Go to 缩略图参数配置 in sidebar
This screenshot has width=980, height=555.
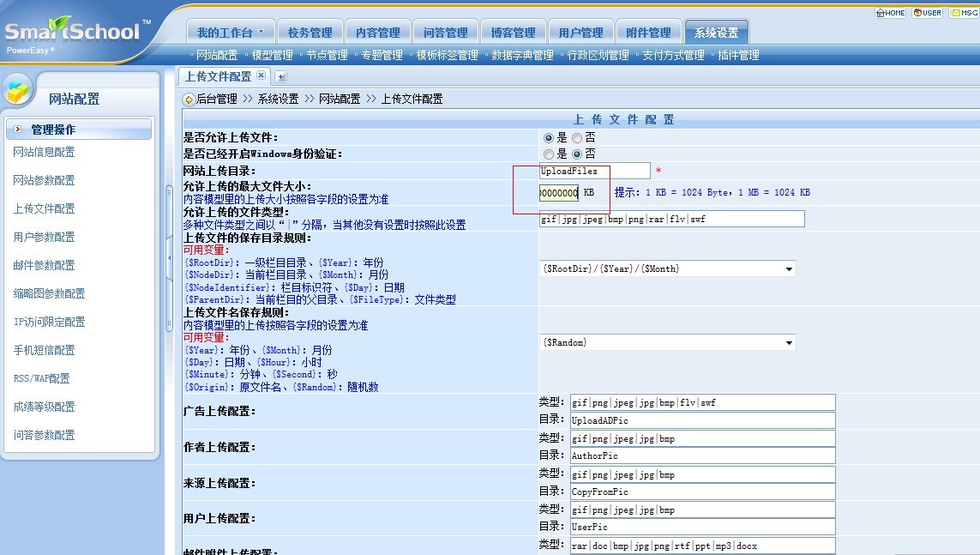(x=49, y=293)
